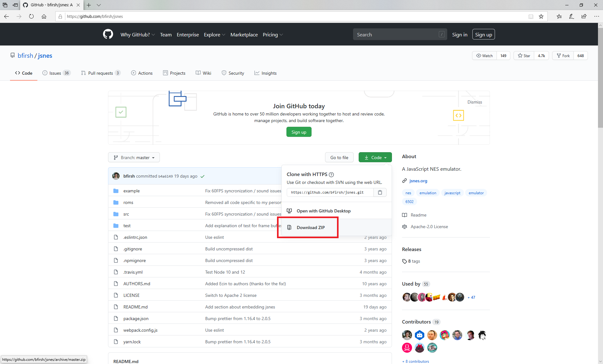Open the Wiki tab

[x=204, y=73]
